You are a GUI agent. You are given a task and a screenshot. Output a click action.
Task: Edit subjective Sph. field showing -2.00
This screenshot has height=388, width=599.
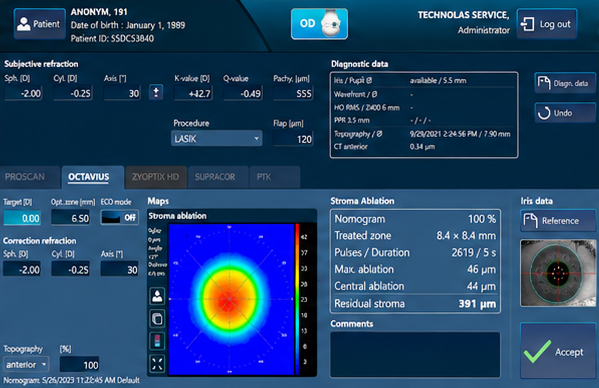coord(23,93)
